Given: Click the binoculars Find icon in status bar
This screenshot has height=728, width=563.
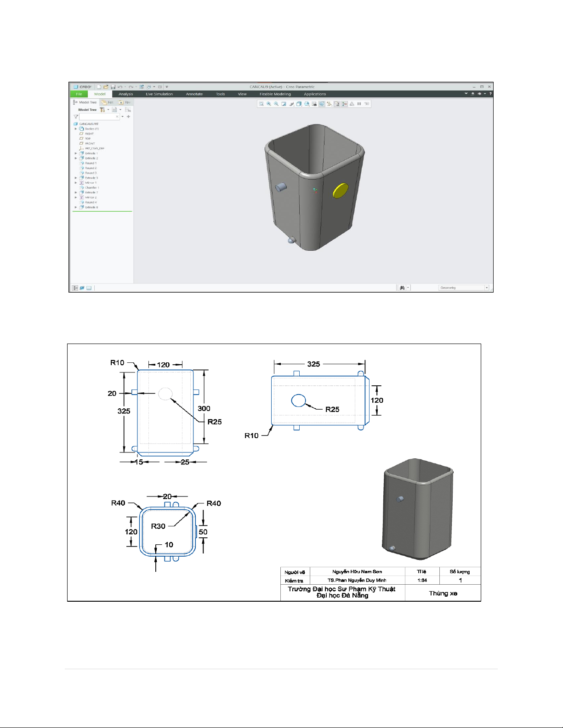Looking at the screenshot, I should click(402, 288).
